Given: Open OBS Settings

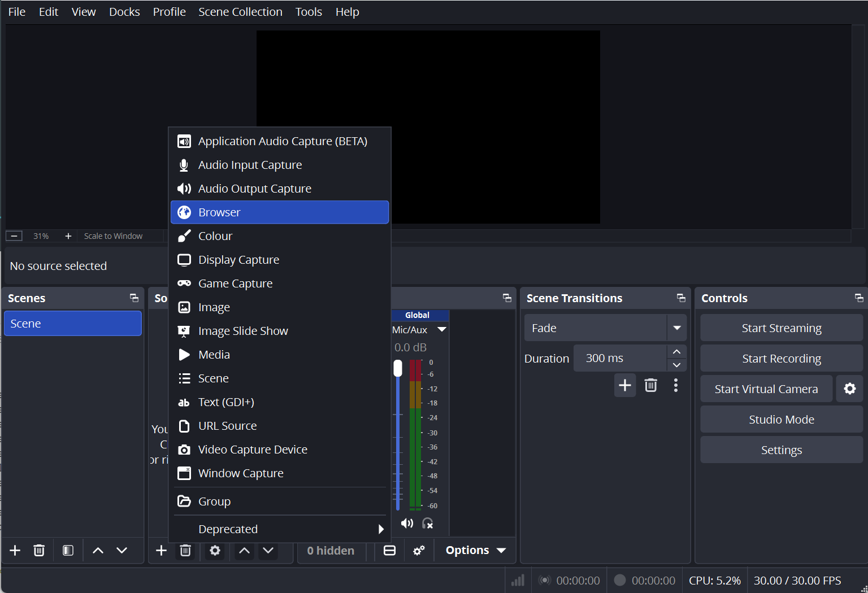Looking at the screenshot, I should click(x=781, y=450).
